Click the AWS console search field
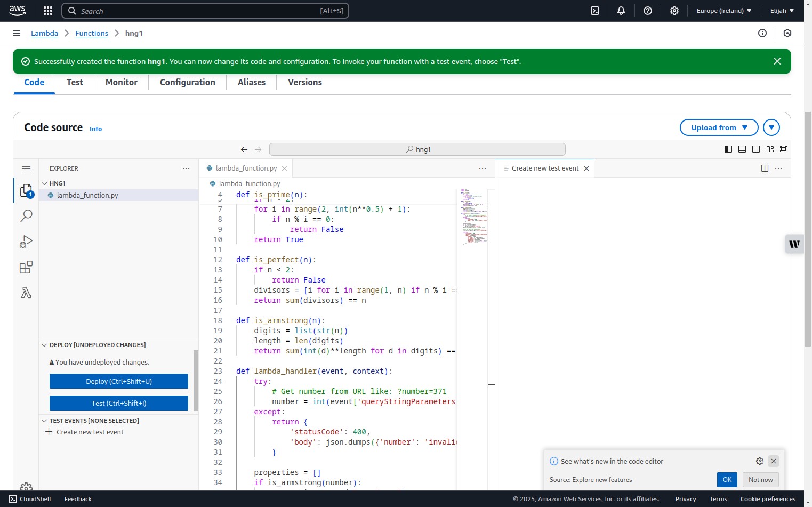Screen dimensions: 812x507 pyautogui.click(x=205, y=10)
